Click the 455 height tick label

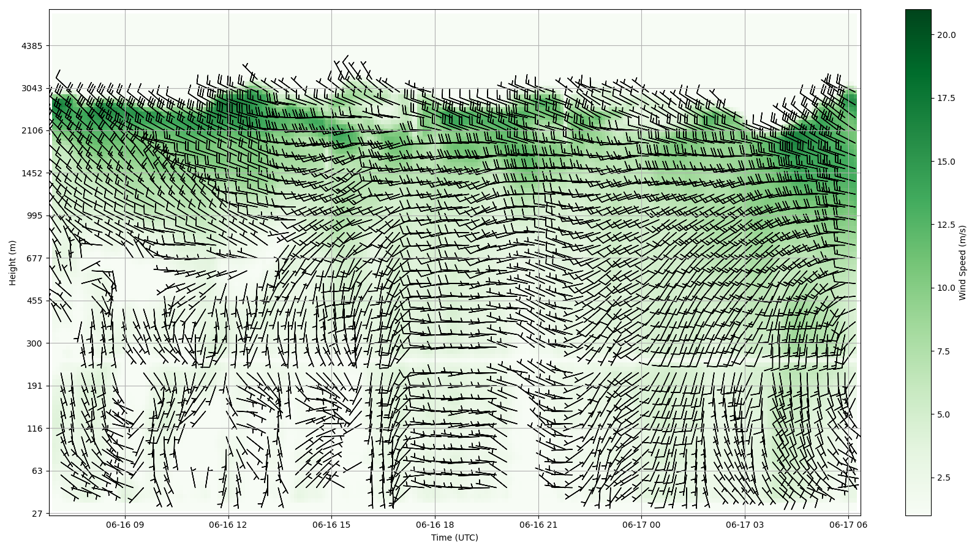[34, 301]
